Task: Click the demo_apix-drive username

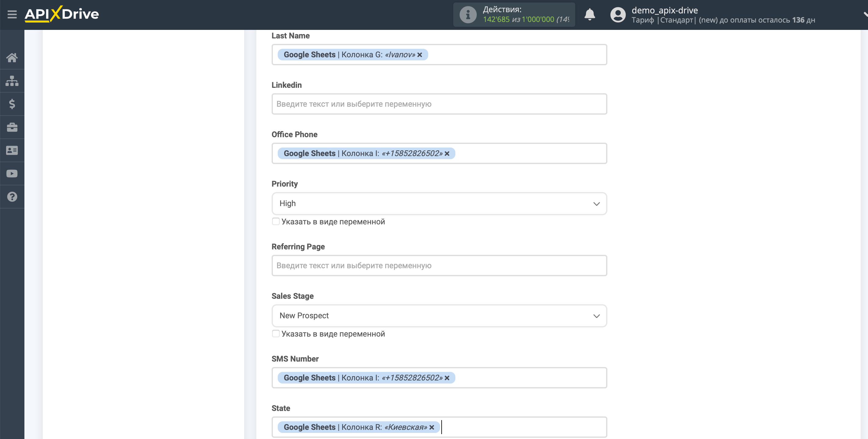Action: tap(664, 10)
